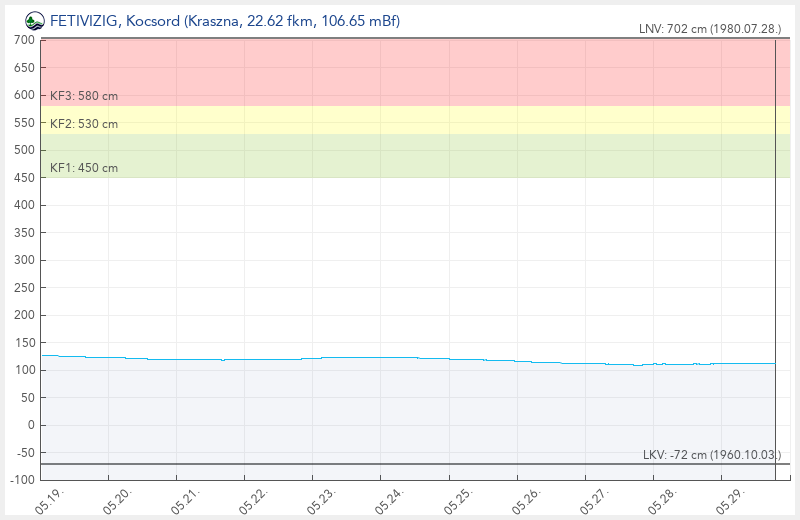Screen dimensions: 800x520
Task: Select the KF2: 530 cm threshold label
Action: [x=84, y=124]
